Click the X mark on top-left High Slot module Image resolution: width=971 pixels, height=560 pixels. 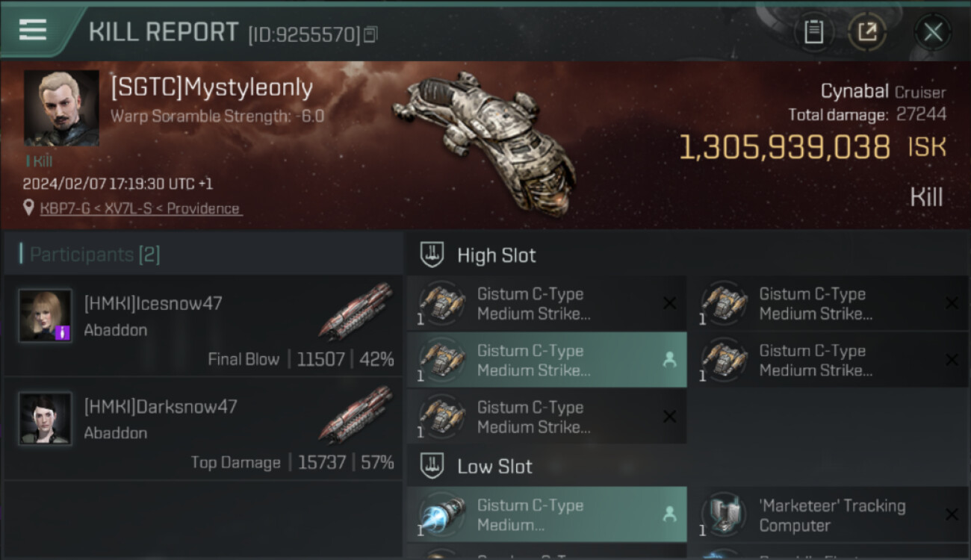[x=669, y=303]
